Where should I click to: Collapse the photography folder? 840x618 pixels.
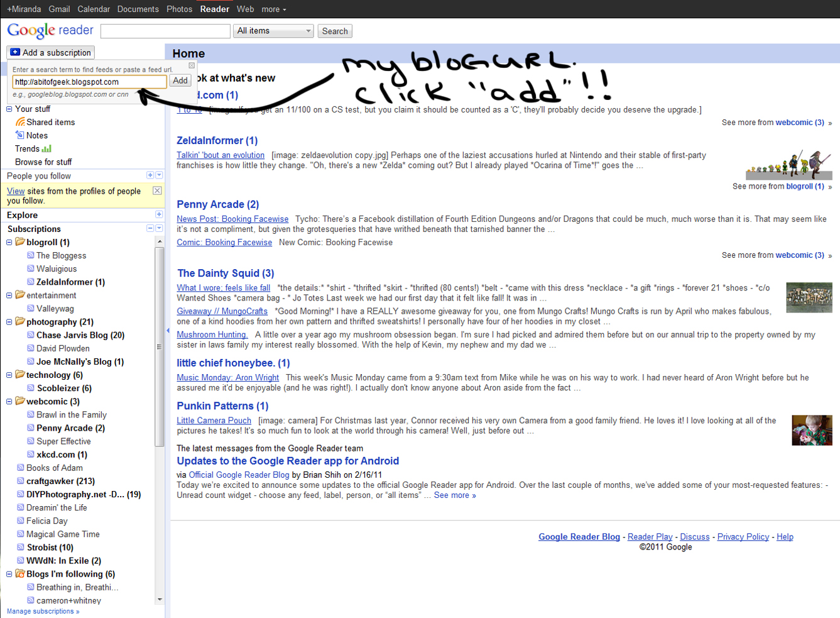click(9, 321)
